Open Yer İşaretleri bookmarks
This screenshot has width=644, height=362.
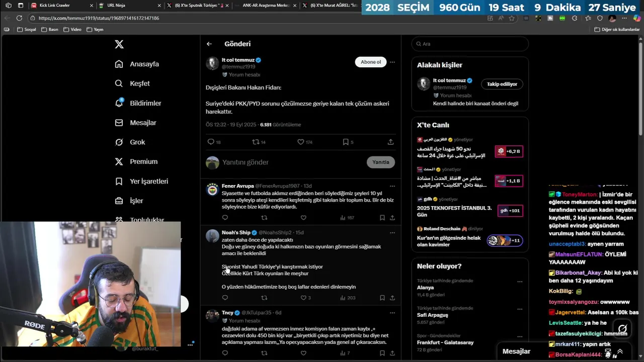coord(141,181)
